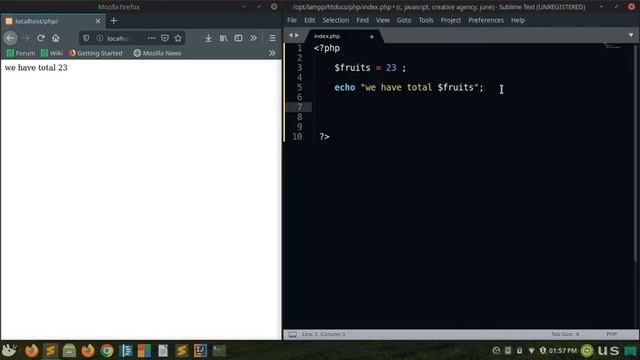This screenshot has height=360, width=640.
Task: Click the unsaved dot on index.php tab
Action: 371,37
